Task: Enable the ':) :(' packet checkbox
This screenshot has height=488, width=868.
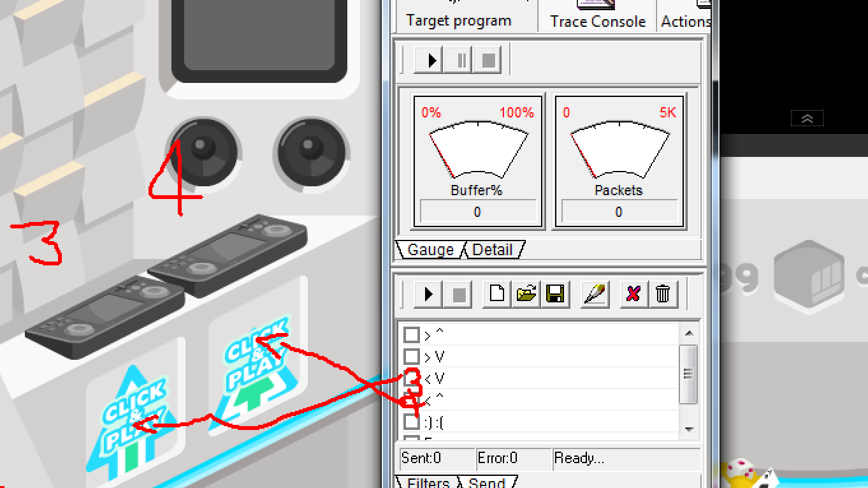Action: click(x=412, y=422)
